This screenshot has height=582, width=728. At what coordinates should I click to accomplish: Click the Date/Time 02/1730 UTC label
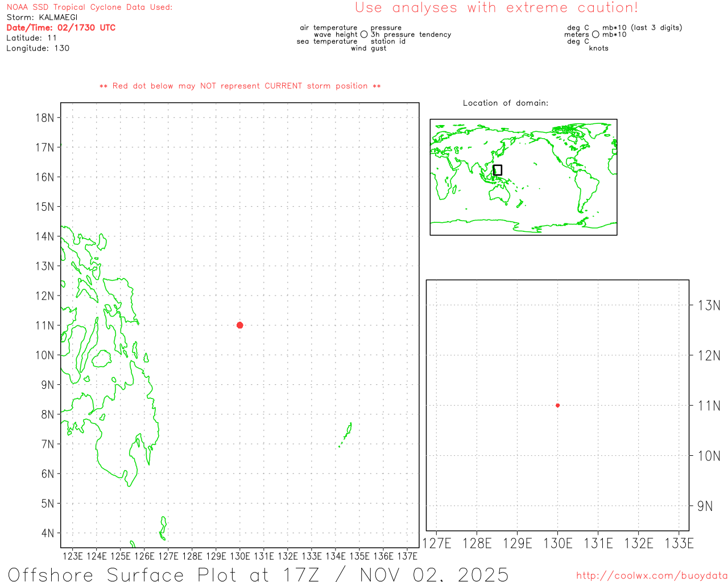tap(61, 28)
